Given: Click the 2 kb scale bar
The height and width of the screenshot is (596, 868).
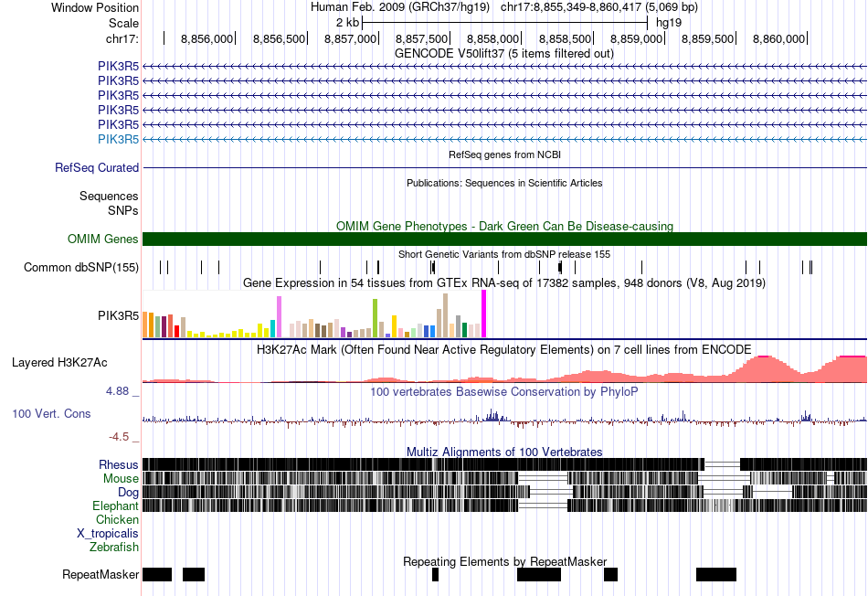Looking at the screenshot, I should click(504, 23).
